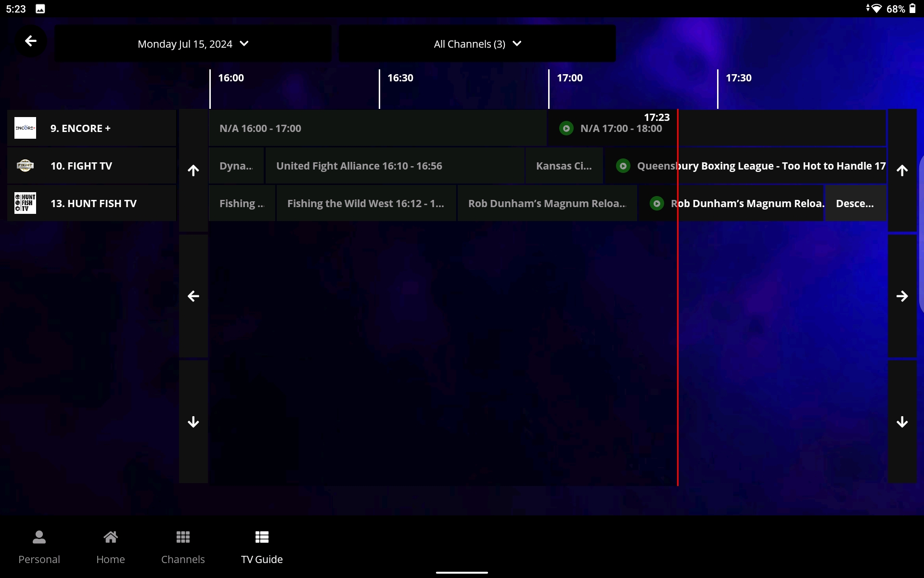The width and height of the screenshot is (924, 578).
Task: Click the left panel left arrow
Action: coord(193,296)
